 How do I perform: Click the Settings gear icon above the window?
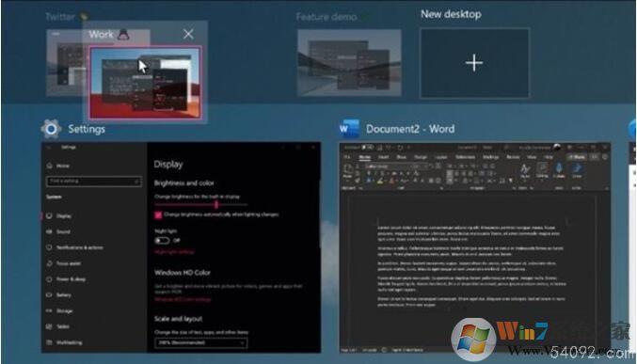[x=51, y=129]
